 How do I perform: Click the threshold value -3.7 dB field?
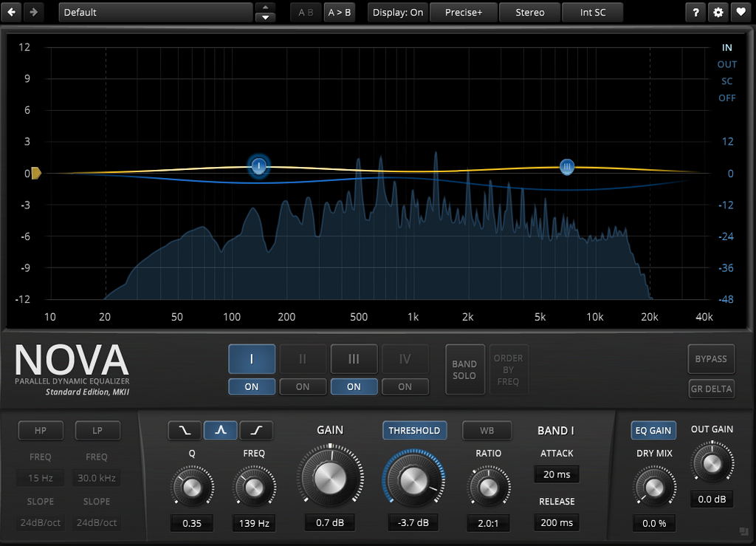pyautogui.click(x=413, y=522)
